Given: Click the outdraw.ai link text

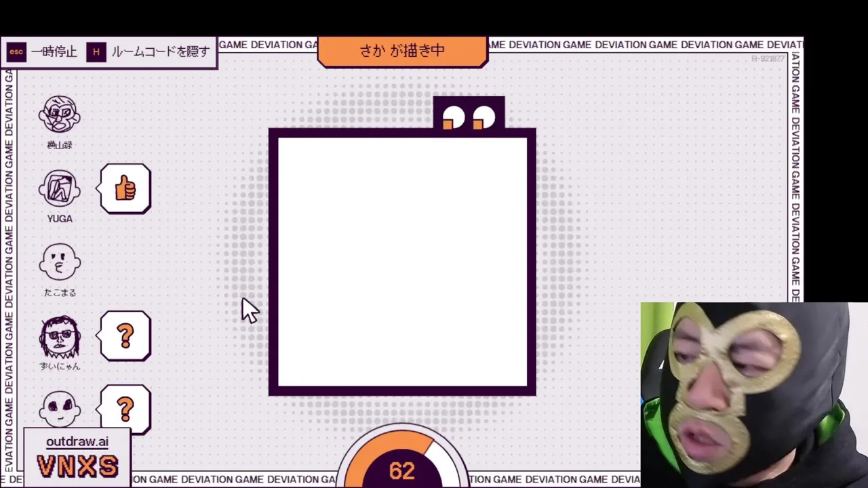Looking at the screenshot, I should tap(77, 442).
